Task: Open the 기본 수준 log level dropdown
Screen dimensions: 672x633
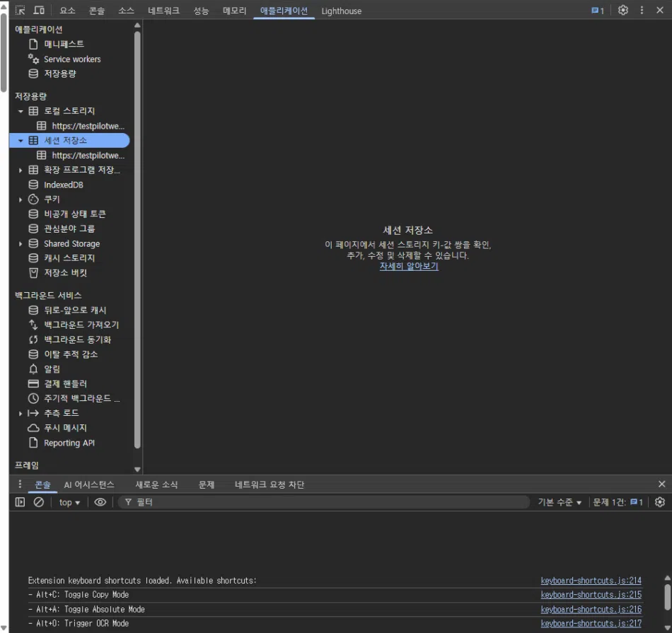Action: 560,502
